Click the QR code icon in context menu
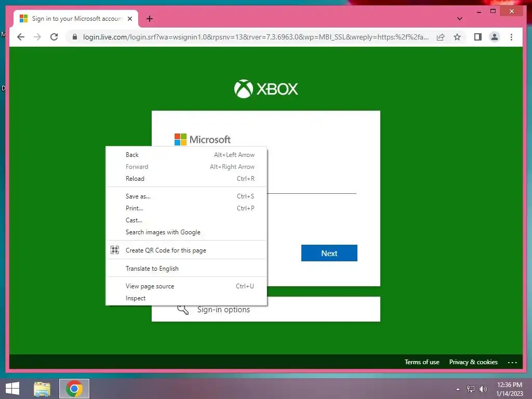This screenshot has height=399, width=532. click(x=115, y=250)
